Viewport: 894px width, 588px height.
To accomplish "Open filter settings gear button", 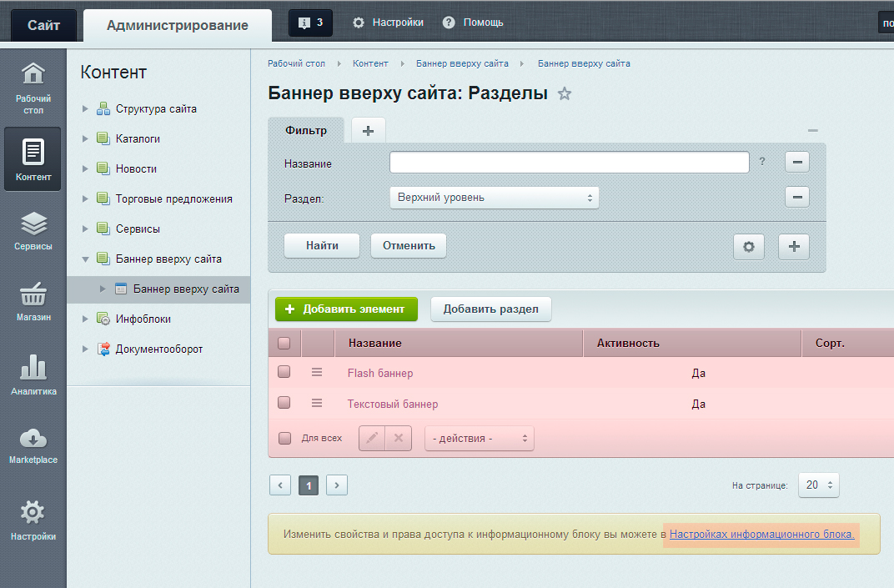I will pyautogui.click(x=749, y=246).
